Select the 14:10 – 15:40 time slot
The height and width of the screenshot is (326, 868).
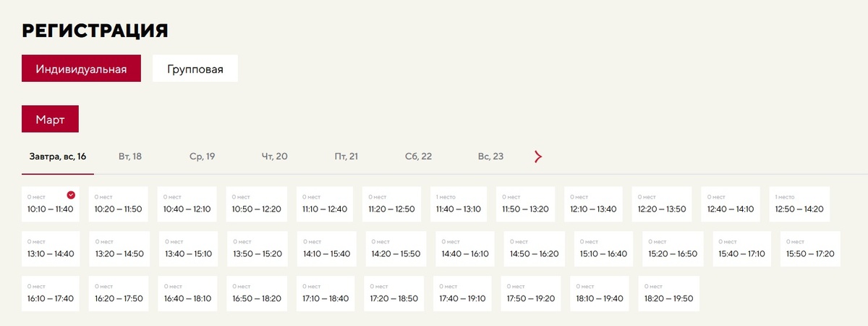coord(326,248)
